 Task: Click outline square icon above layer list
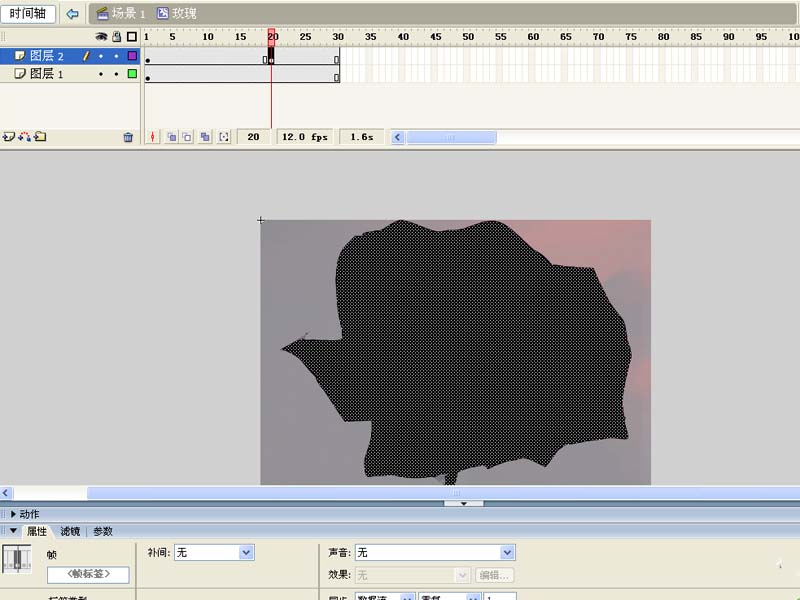(132, 37)
